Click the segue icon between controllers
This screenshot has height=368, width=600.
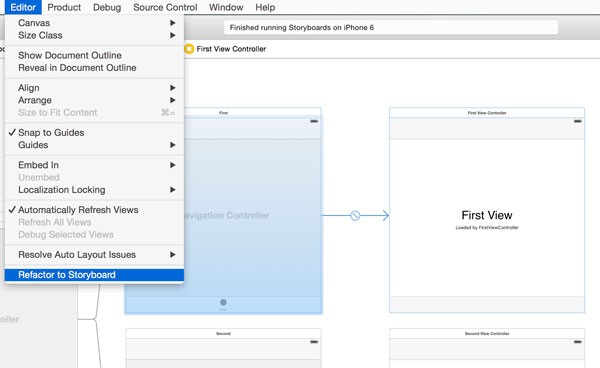tap(355, 215)
